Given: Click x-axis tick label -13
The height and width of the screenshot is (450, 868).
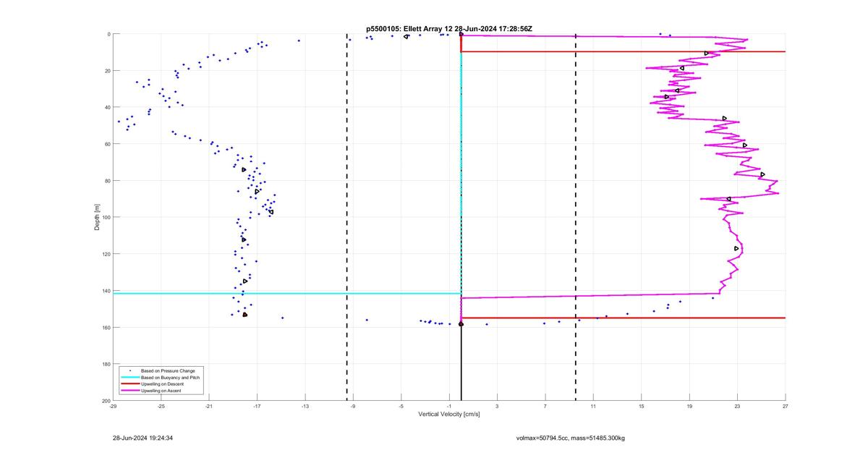Looking at the screenshot, I should pos(305,406).
